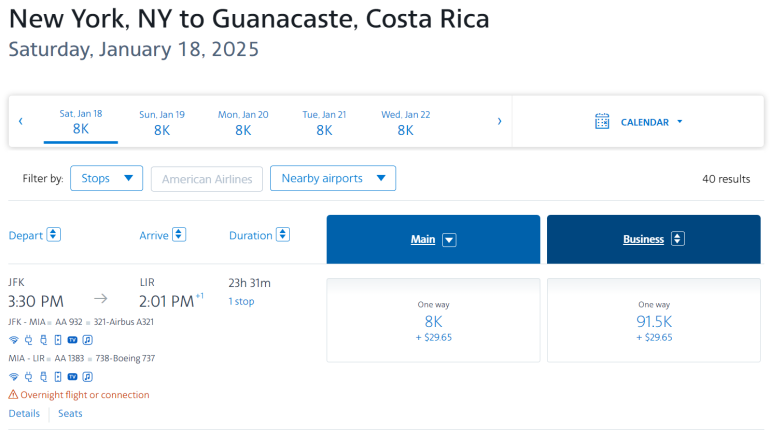The height and width of the screenshot is (436, 770).
Task: Select the Sun, Jan 19 date tab
Action: pyautogui.click(x=162, y=122)
